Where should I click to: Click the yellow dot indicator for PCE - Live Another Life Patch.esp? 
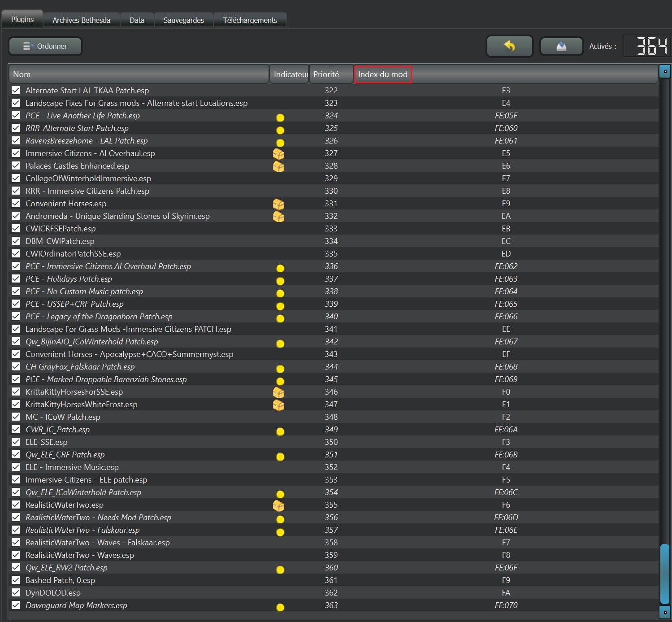(x=280, y=118)
